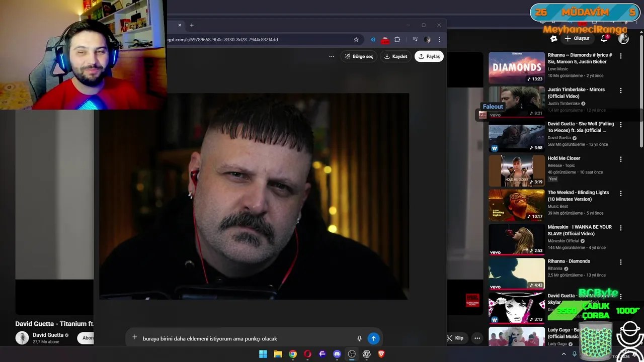Open Discord from taskbar
The height and width of the screenshot is (362, 644).
pos(337,354)
